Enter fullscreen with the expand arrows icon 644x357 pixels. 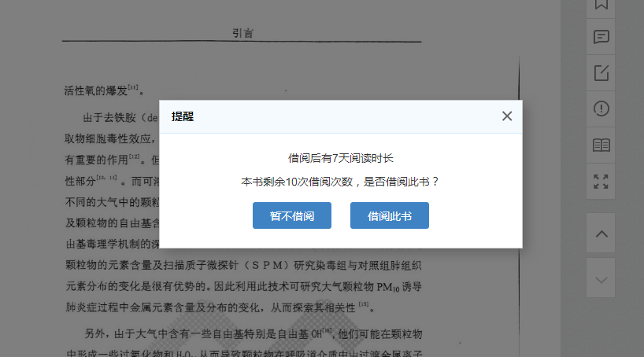click(x=601, y=182)
